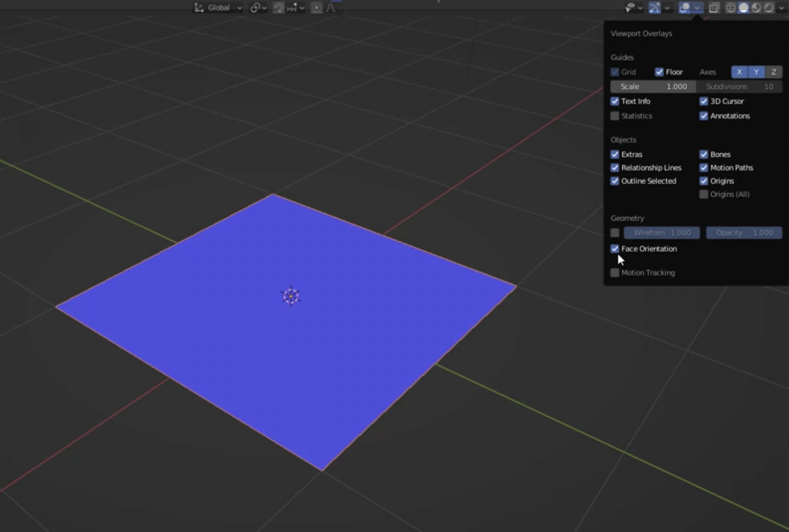Screen dimensions: 789x532
Task: Switch to solid shading mode
Action: coord(744,8)
